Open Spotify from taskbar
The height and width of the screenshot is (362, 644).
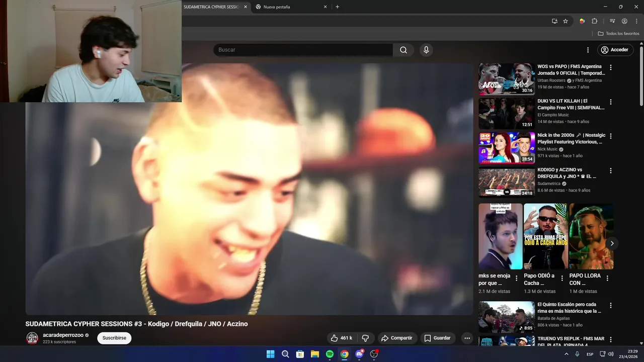click(330, 354)
